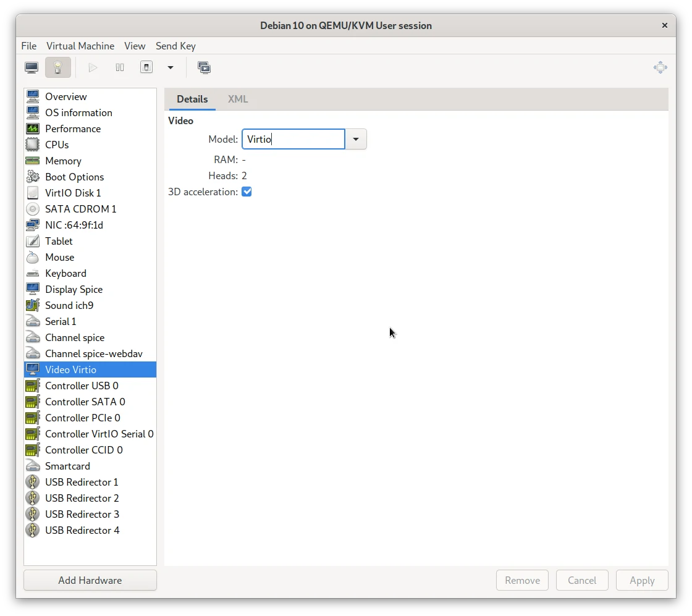Select CPUs chip icon
The image size is (692, 616).
(x=33, y=145)
